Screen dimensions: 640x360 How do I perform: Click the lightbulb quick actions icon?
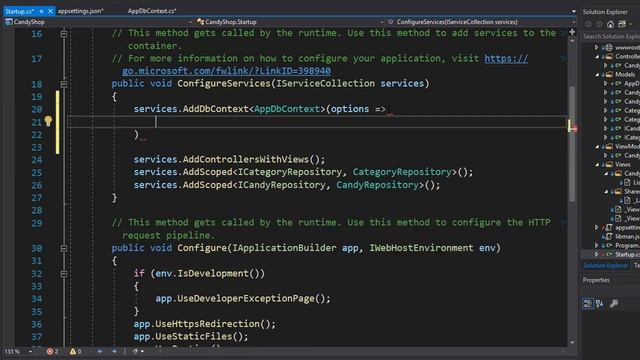pos(48,121)
